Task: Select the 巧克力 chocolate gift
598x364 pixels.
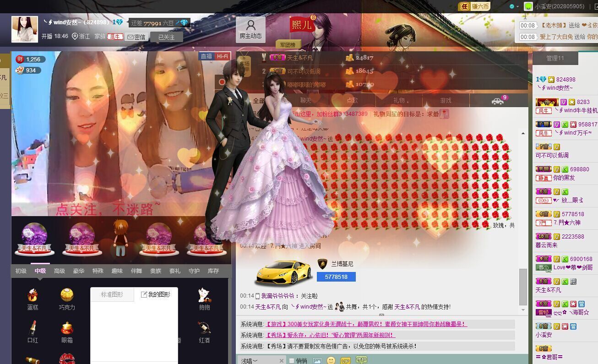Action: coord(67,299)
